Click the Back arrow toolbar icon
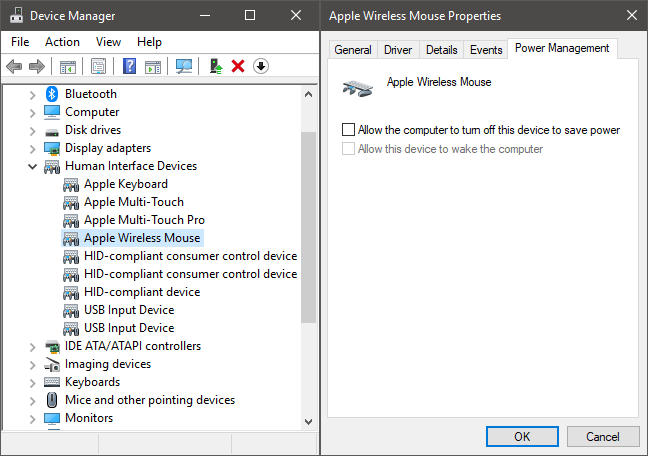The height and width of the screenshot is (456, 648). 14,66
